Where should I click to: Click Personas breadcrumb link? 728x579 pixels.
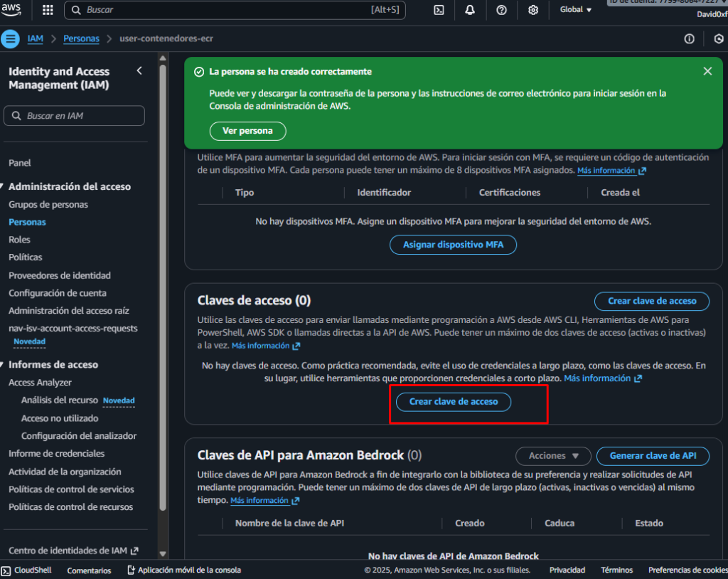[x=81, y=38]
